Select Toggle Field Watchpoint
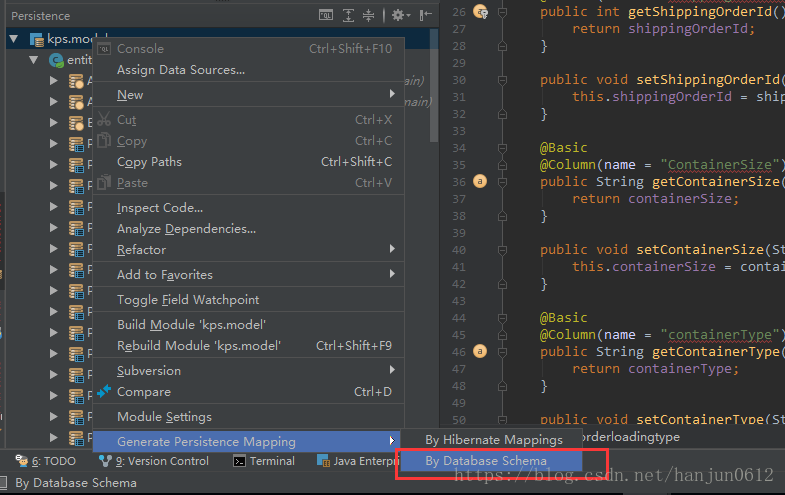The image size is (785, 495). pyautogui.click(x=248, y=300)
